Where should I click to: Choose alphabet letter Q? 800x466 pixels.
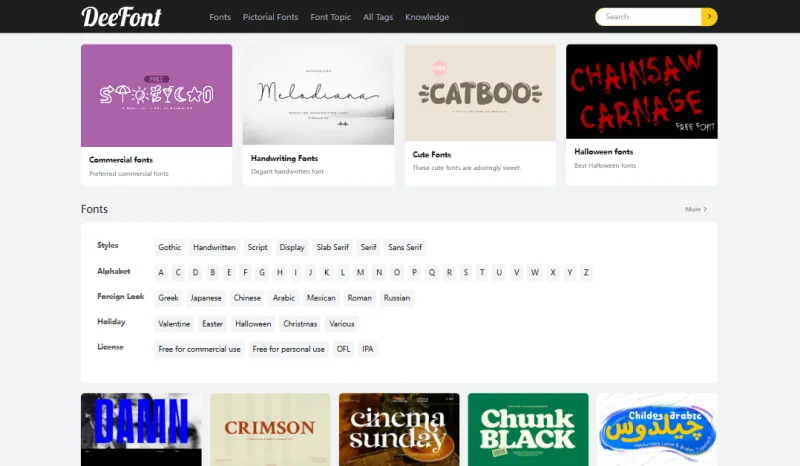432,273
